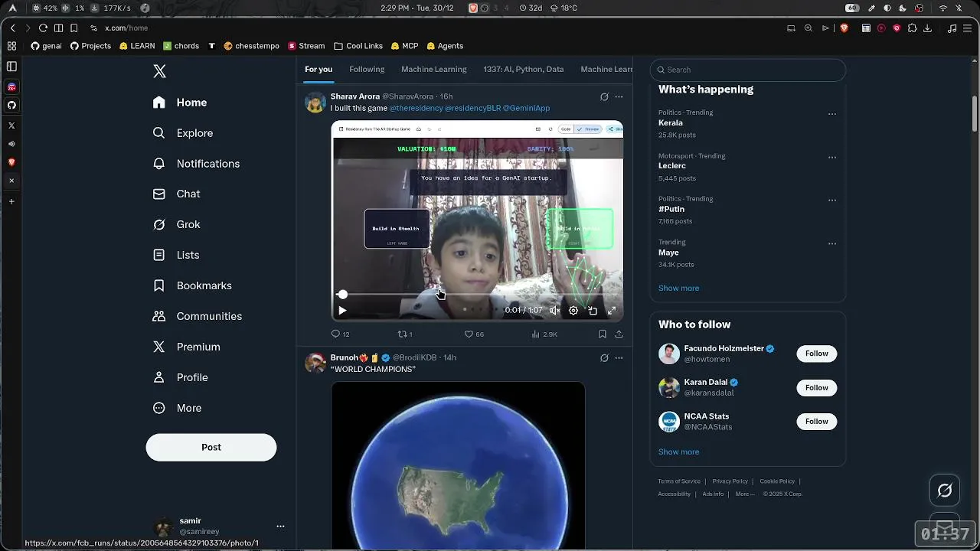The image size is (980, 551).
Task: Switch to the 1337: AI, Python, Data tab
Action: 523,69
